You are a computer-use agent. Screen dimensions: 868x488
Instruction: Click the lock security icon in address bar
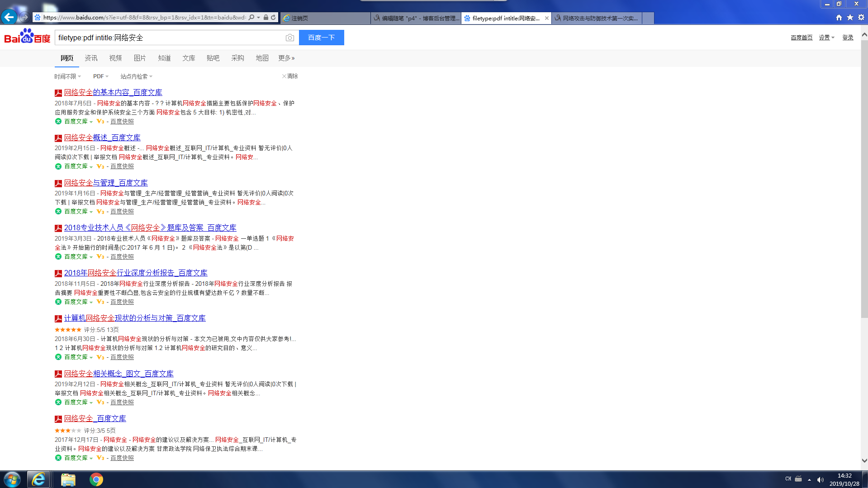tap(266, 18)
